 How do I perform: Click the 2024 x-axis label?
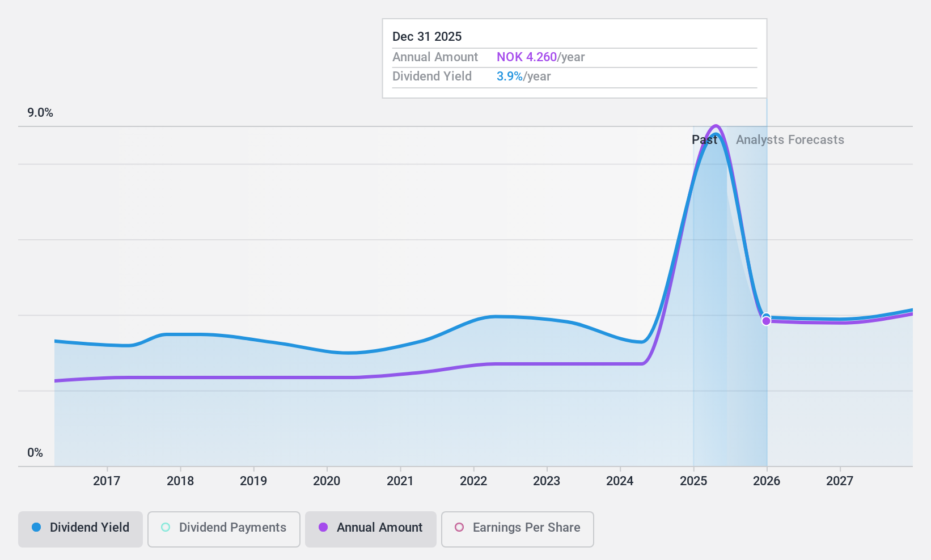tap(620, 481)
